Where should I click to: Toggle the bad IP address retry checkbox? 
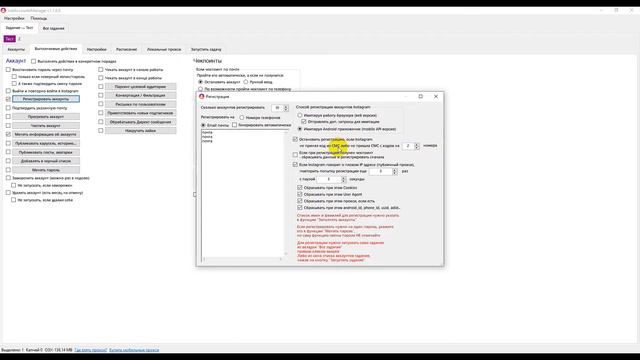pos(295,165)
